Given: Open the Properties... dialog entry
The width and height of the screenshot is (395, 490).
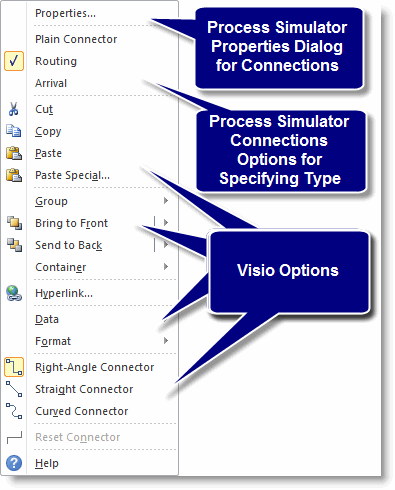Looking at the screenshot, I should click(65, 13).
